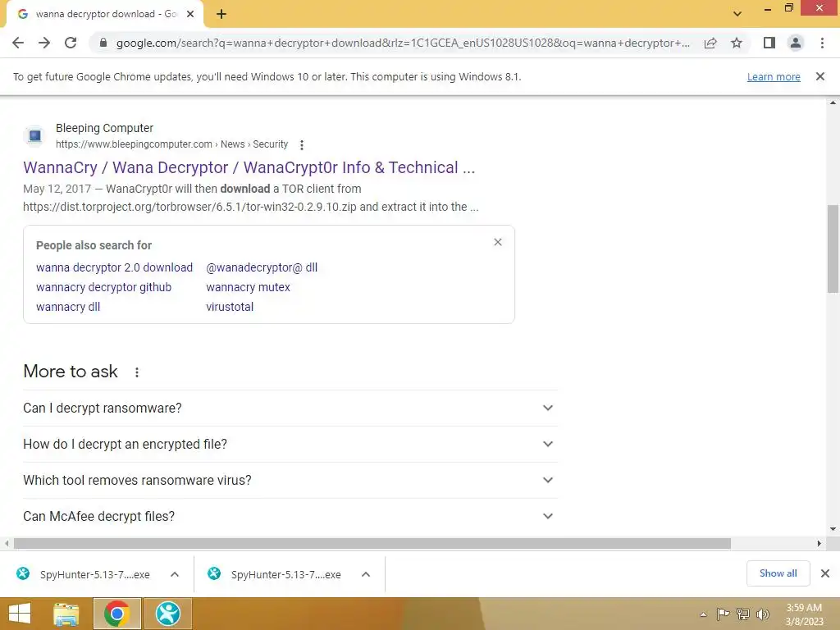Go forward using the browser forward arrow
This screenshot has height=630, width=840.
point(44,43)
